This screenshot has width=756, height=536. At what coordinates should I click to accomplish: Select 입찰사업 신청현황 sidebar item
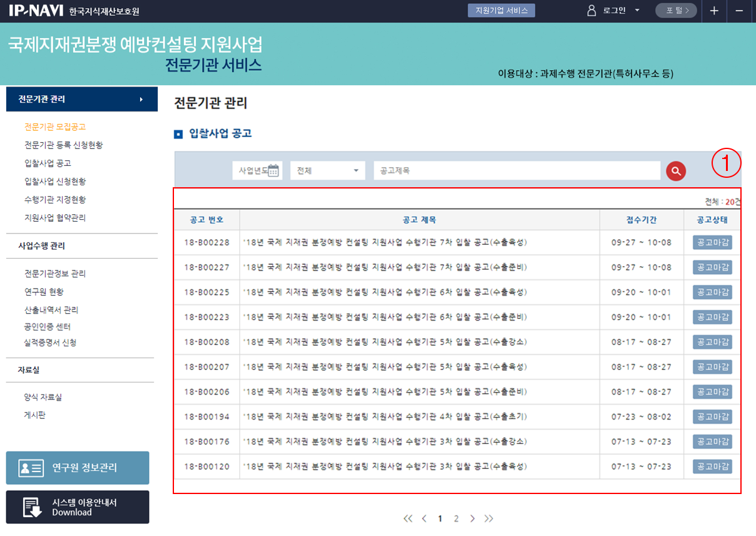55,182
